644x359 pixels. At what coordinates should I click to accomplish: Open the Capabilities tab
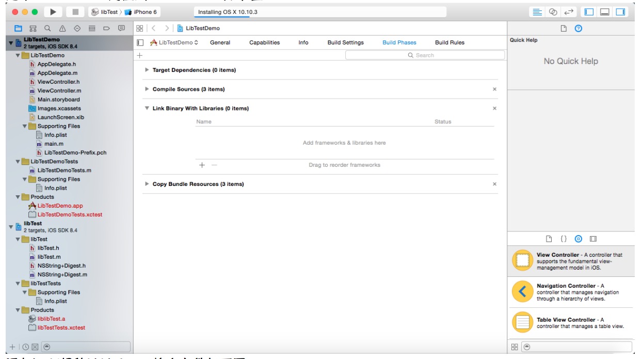[x=264, y=42]
